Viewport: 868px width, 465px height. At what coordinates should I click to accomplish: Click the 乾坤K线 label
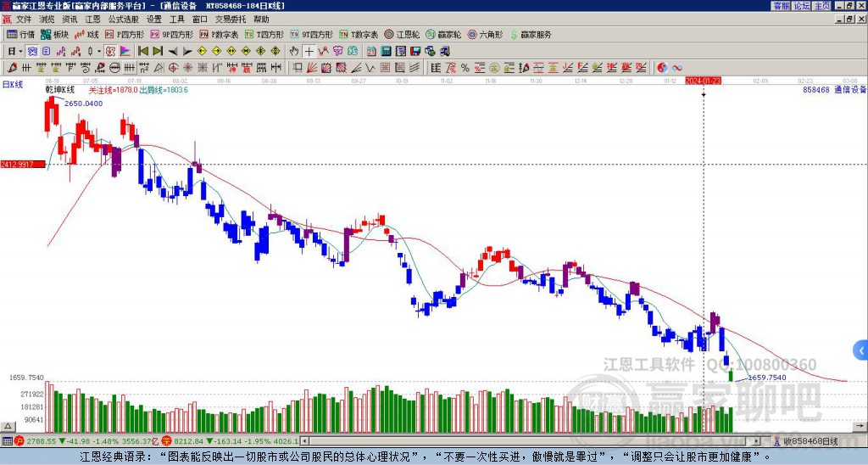[60, 90]
